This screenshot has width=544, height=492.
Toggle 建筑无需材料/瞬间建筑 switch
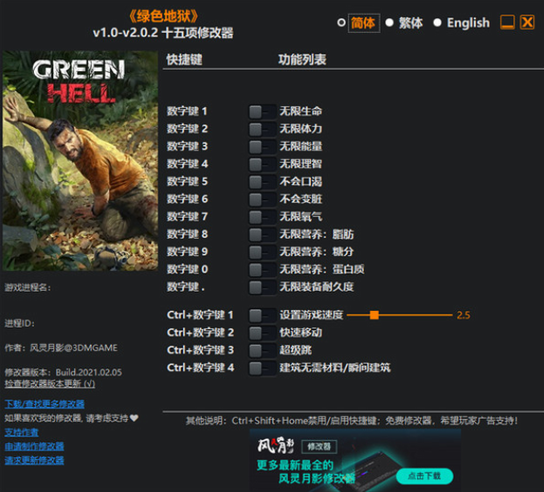tap(262, 368)
